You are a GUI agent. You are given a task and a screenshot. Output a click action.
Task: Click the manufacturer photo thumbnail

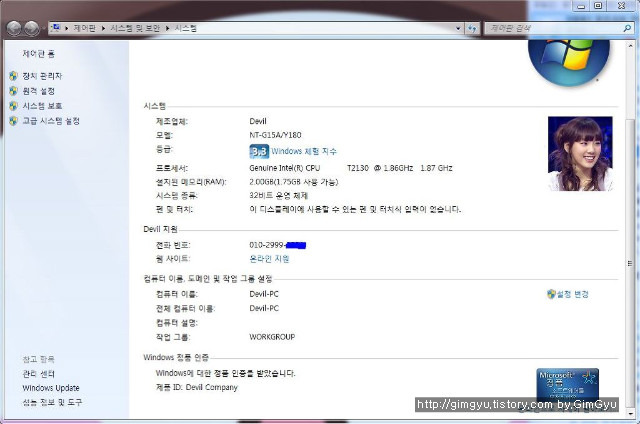[580, 153]
